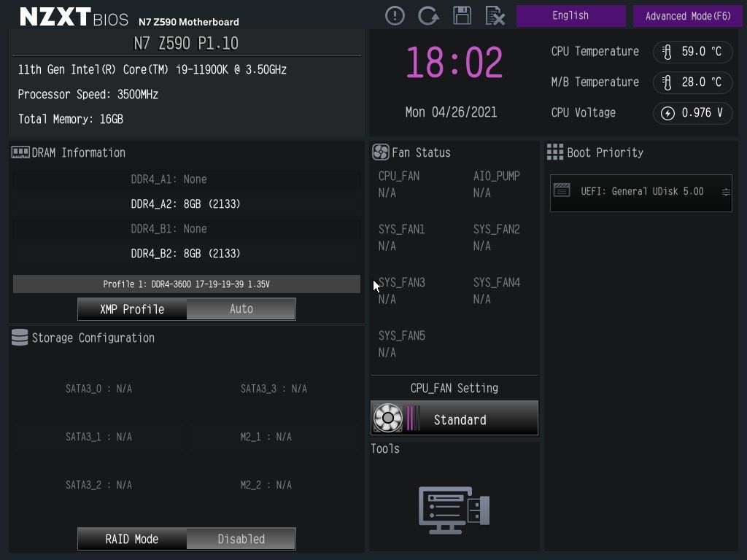Image resolution: width=747 pixels, height=560 pixels.
Task: Click the boot entry drive icon
Action: 562,190
